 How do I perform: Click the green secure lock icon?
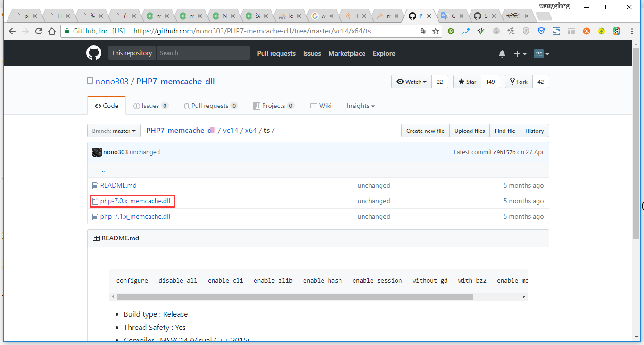(x=66, y=31)
